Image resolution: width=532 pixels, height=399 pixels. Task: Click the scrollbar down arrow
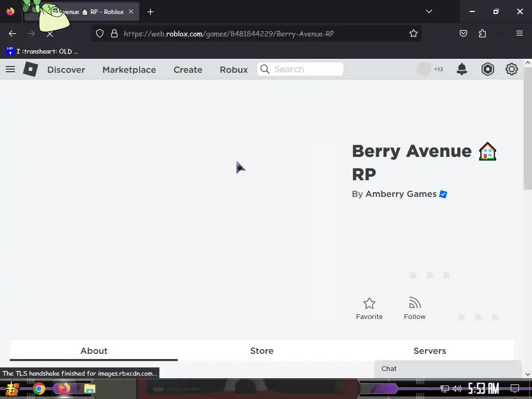point(528,374)
